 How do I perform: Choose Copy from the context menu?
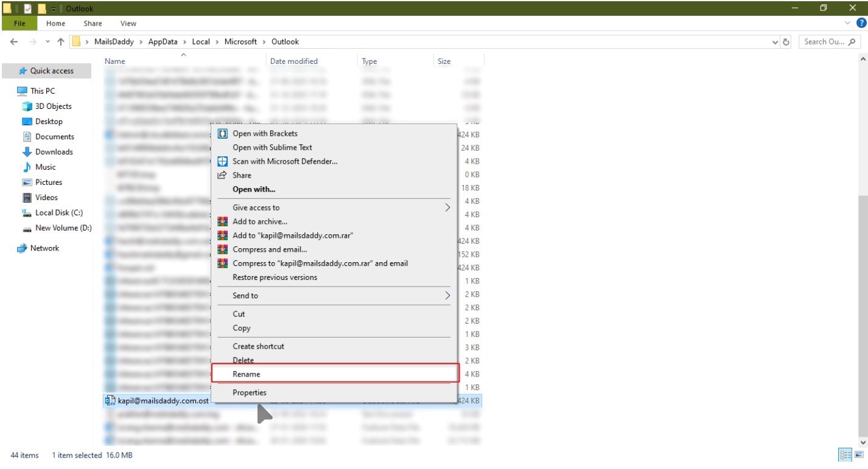[334, 328]
